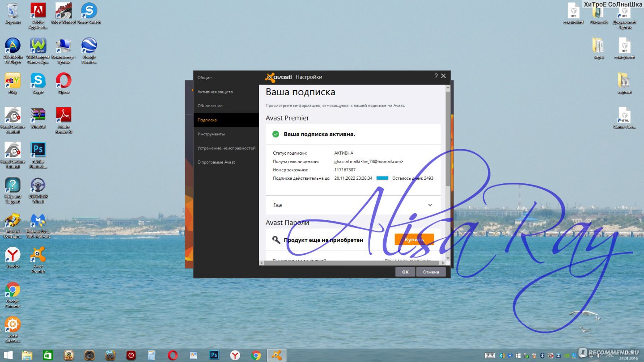
Task: Select the Adobe Photoshop desktop icon
Action: [x=38, y=156]
